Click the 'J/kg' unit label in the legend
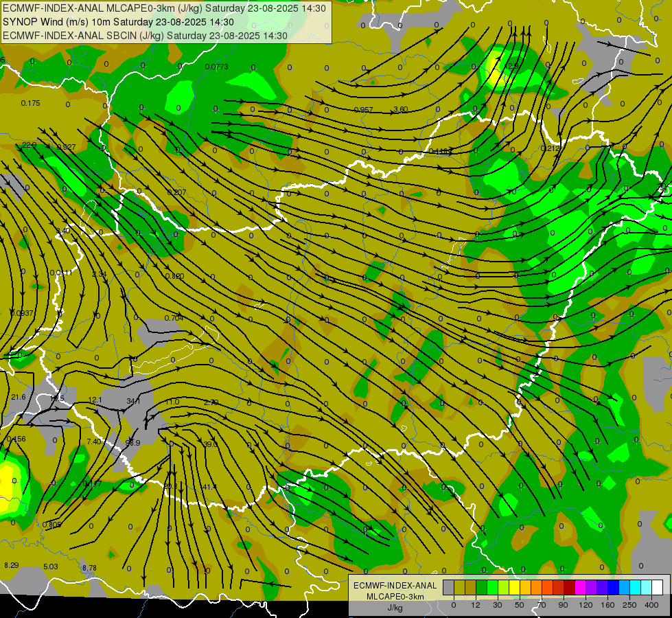Image resolution: width=672 pixels, height=618 pixels. [x=395, y=608]
